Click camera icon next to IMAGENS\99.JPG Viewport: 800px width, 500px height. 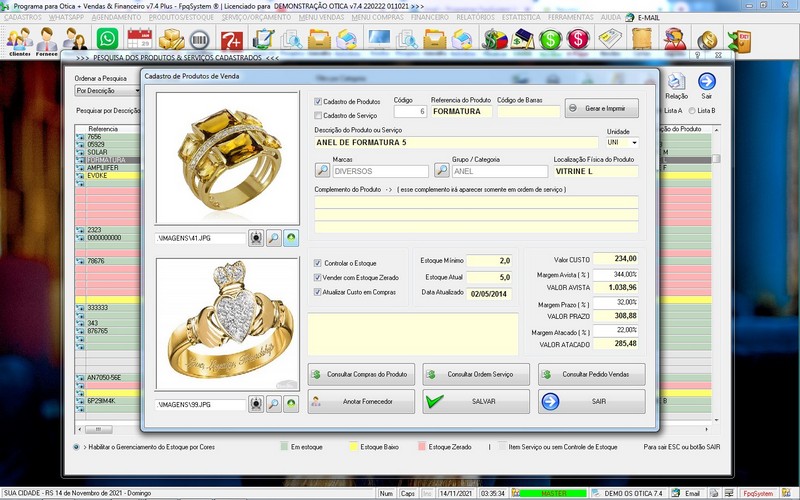256,404
